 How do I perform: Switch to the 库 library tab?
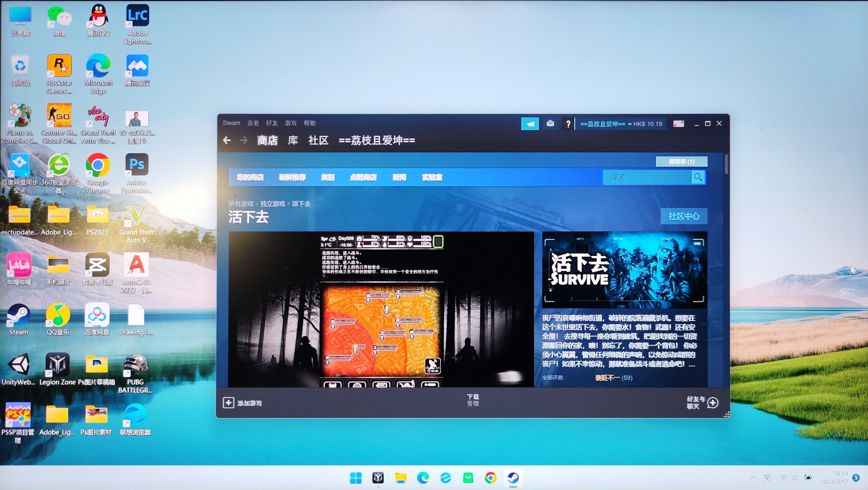(x=293, y=140)
